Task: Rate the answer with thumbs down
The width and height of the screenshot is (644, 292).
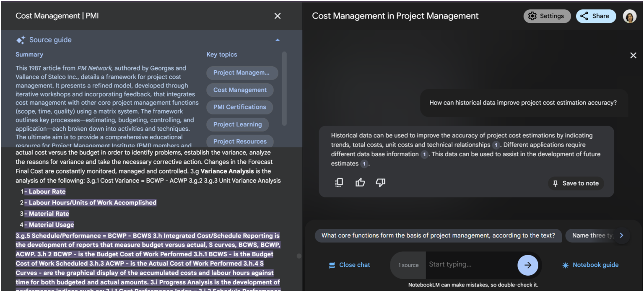Action: point(380,182)
